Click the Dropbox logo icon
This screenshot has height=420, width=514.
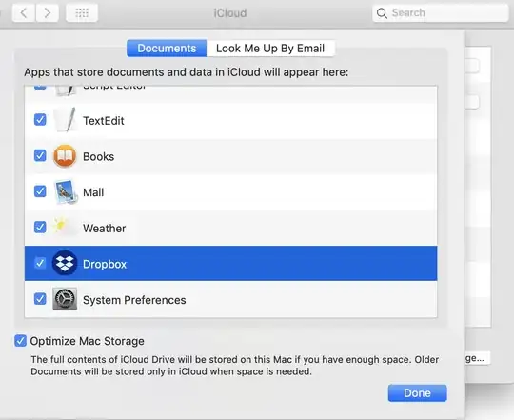tap(65, 263)
